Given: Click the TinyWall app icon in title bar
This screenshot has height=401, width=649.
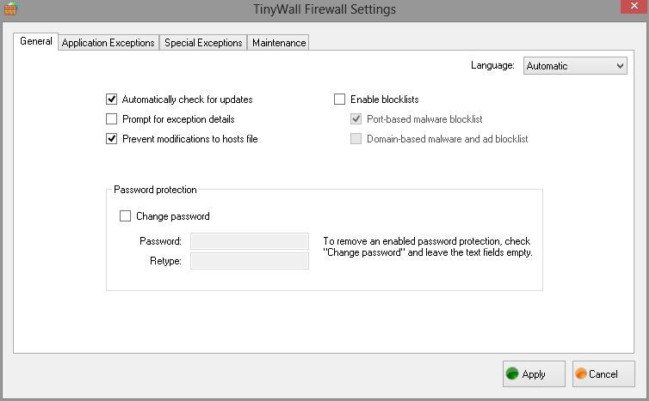Looking at the screenshot, I should click(10, 8).
